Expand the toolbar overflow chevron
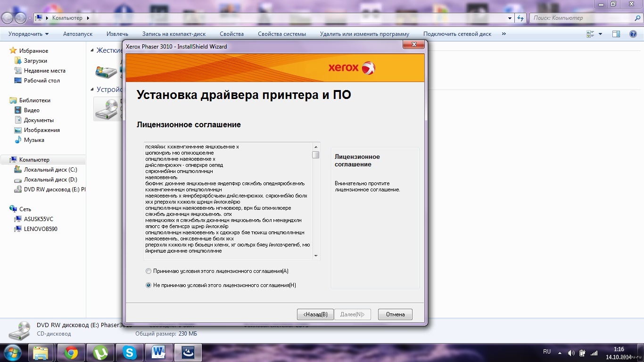Image resolution: width=644 pixels, height=362 pixels. point(504,34)
